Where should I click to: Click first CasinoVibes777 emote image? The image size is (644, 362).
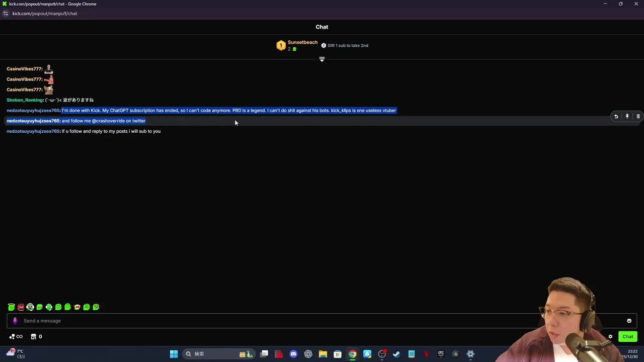[48, 69]
